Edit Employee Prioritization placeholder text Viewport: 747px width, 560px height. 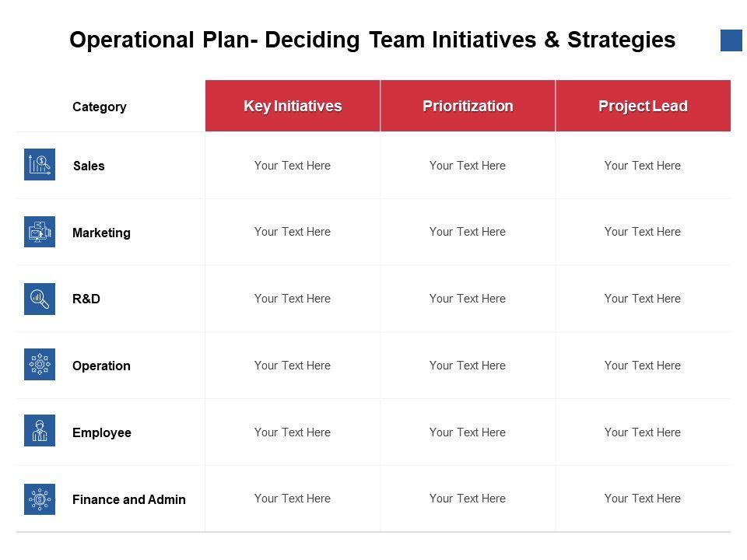[x=468, y=432]
